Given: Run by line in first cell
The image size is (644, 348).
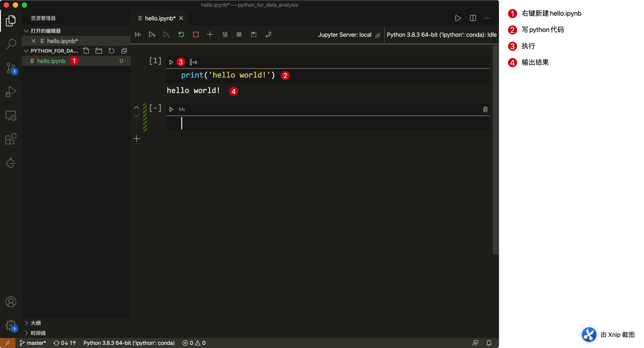Looking at the screenshot, I should point(193,62).
